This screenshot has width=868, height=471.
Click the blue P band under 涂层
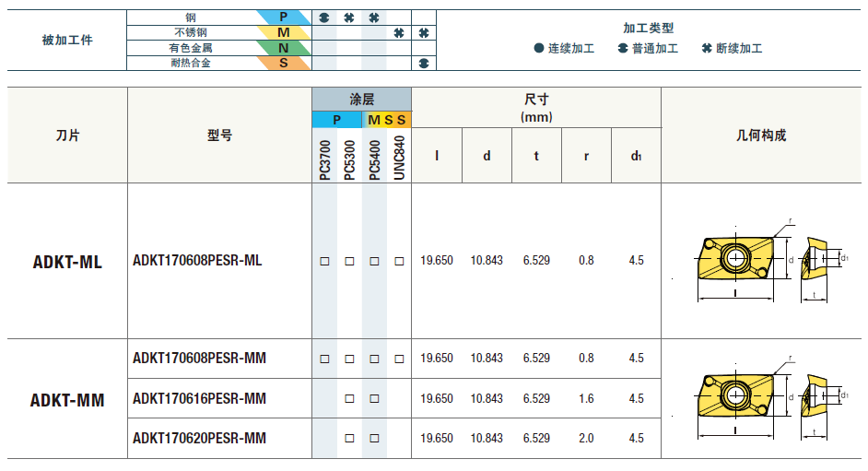[337, 120]
